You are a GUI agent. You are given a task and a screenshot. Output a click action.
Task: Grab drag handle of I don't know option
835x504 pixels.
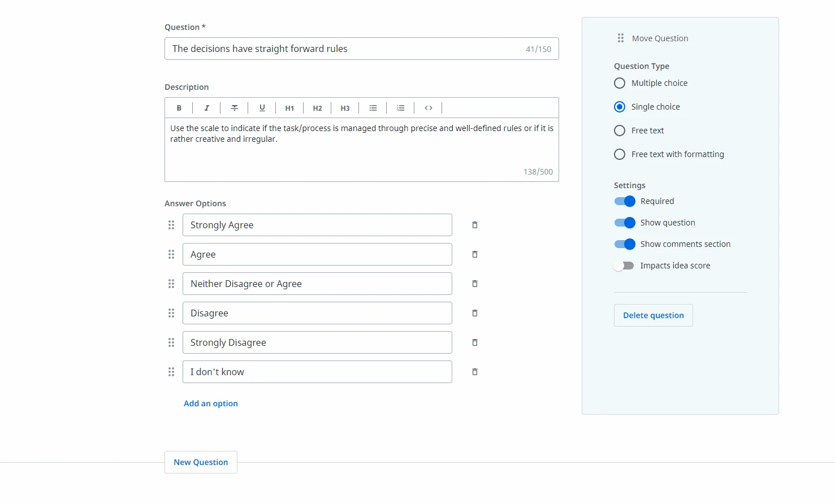(171, 372)
